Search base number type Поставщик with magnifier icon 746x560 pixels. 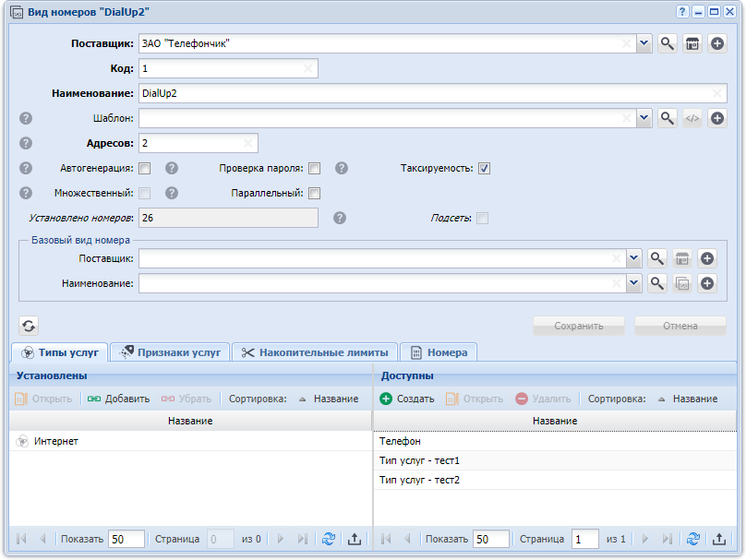[x=657, y=258]
